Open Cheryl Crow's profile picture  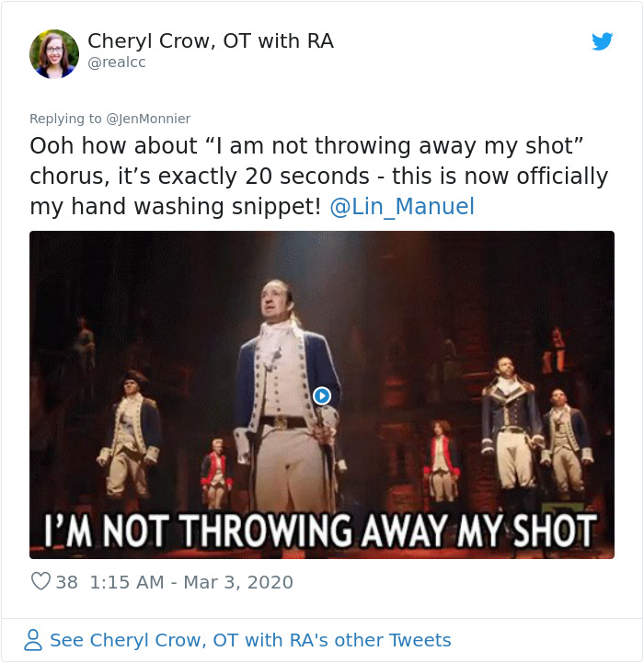pyautogui.click(x=53, y=53)
